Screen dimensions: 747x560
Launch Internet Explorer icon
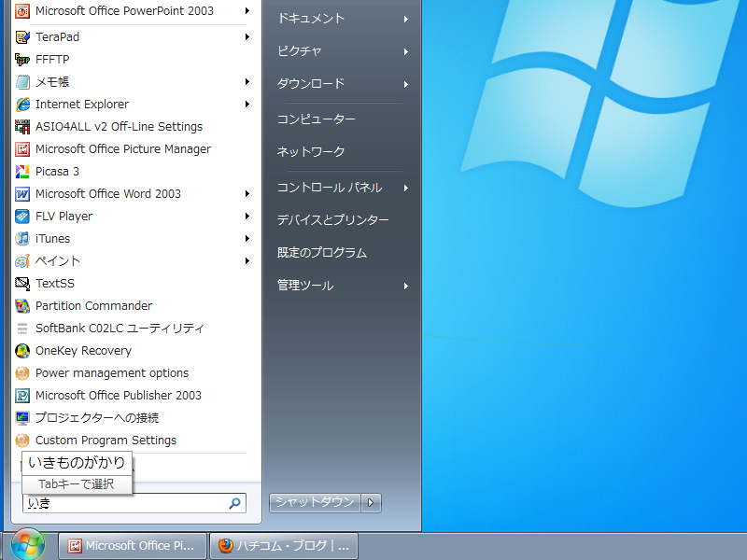(x=21, y=104)
